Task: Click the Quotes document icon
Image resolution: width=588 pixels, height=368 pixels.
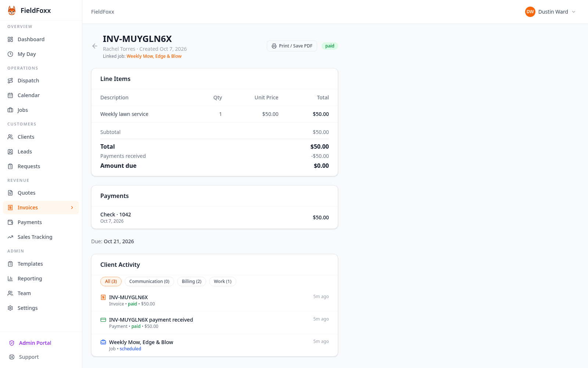Action: click(x=10, y=193)
